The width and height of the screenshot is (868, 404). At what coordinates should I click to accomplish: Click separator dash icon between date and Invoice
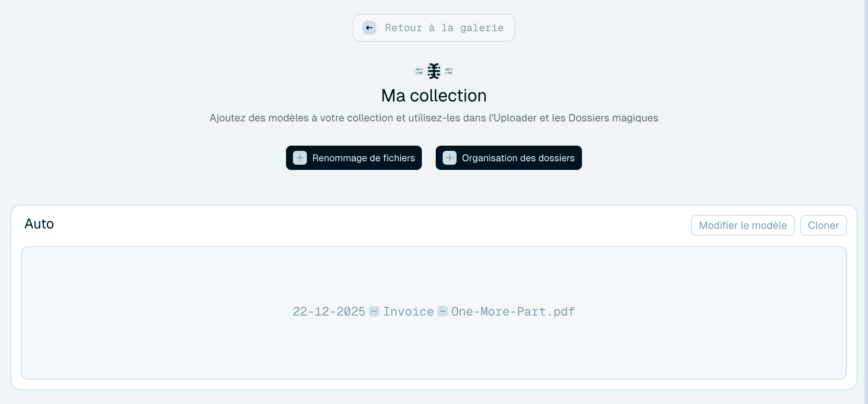click(374, 311)
